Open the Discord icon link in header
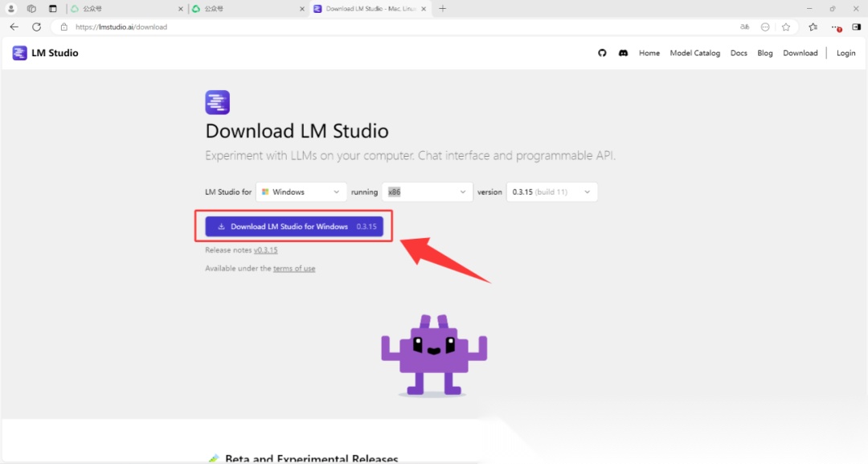This screenshot has height=464, width=868. click(624, 53)
